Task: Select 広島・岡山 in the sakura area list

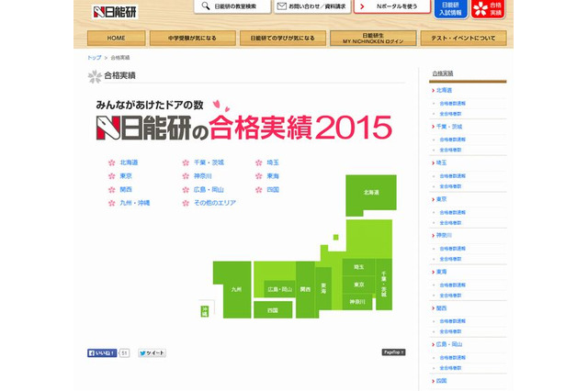Action: pyautogui.click(x=209, y=189)
